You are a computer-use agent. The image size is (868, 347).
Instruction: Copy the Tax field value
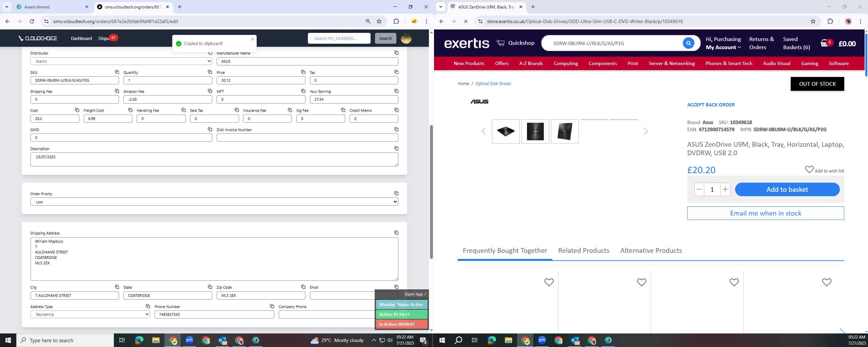[x=396, y=72]
